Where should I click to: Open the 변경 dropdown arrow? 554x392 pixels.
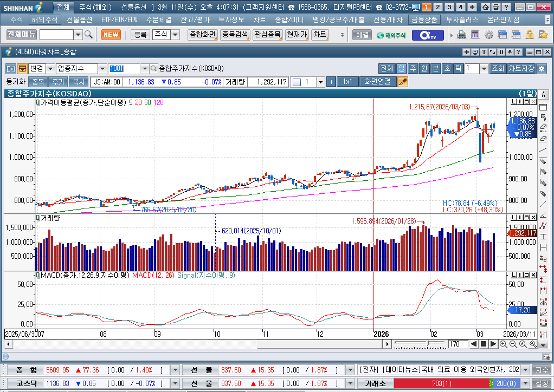50,68
